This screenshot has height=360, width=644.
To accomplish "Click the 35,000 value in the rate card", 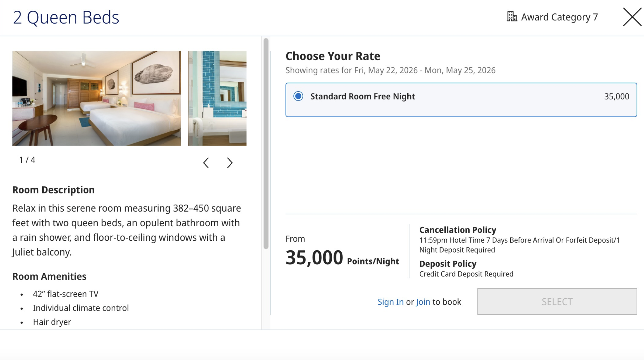I will point(617,97).
